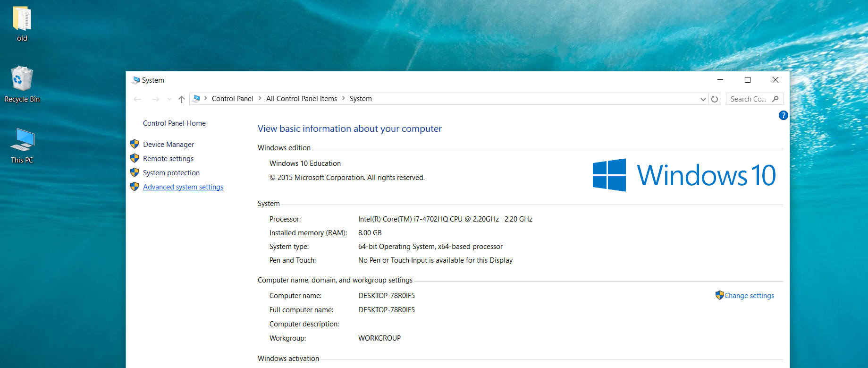
Task: Click the 2015 Microsoft Corporation copyright text
Action: (347, 178)
